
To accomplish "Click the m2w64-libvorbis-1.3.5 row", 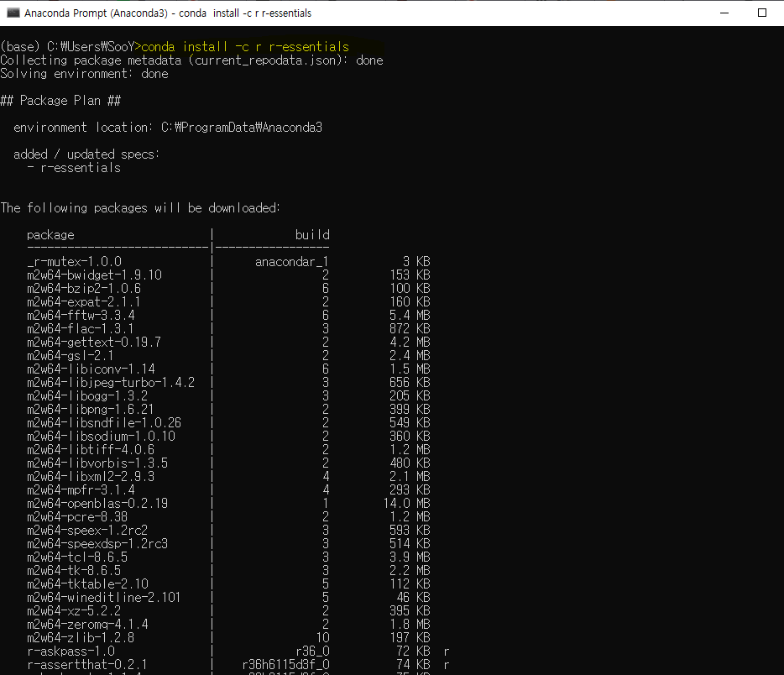I will tap(228, 463).
